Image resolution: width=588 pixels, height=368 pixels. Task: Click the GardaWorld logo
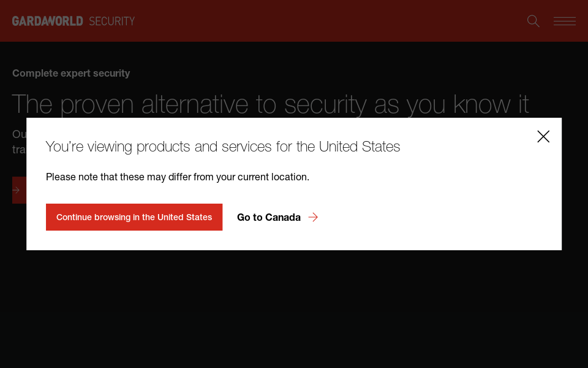tap(48, 21)
